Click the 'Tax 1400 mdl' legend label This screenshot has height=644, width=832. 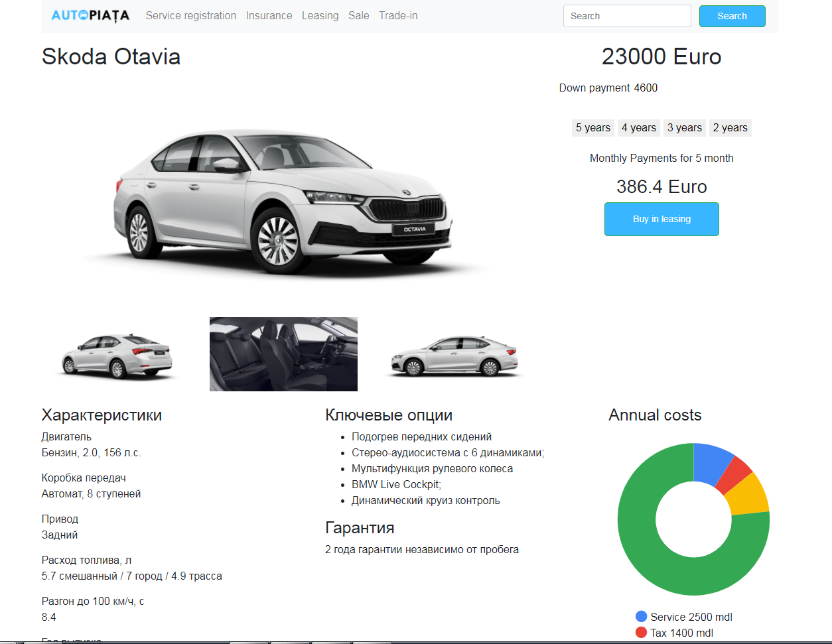(x=681, y=633)
